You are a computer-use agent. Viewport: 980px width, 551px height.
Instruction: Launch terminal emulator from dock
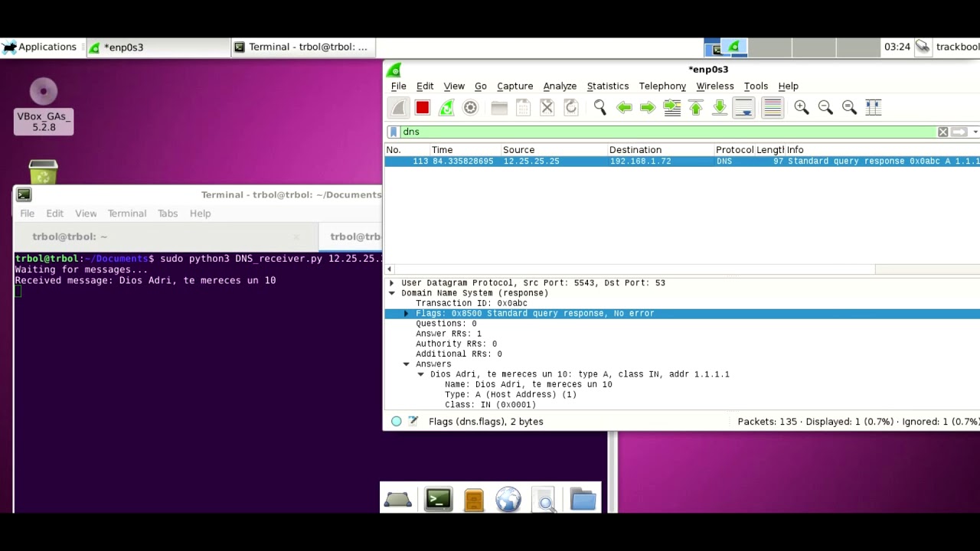(439, 500)
